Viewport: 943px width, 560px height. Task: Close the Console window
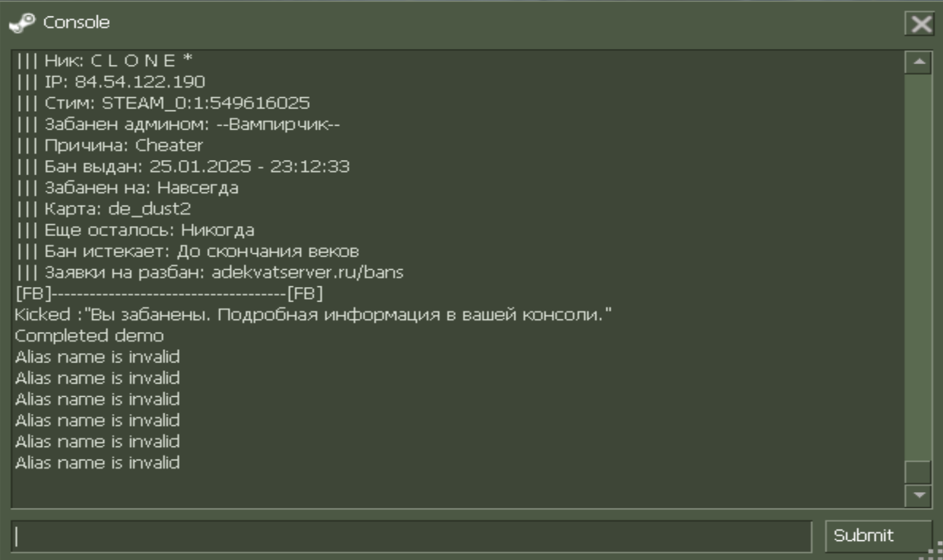coord(921,24)
